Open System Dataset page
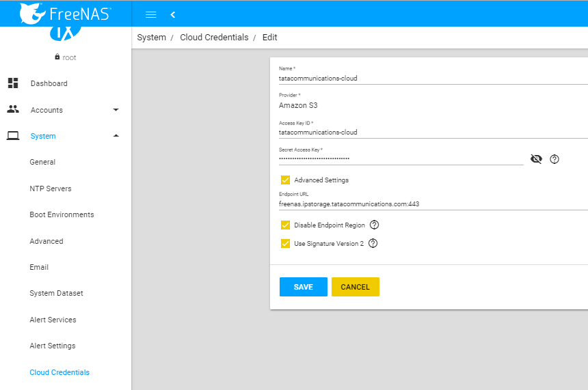Screen dimensions: 588x390 56,293
